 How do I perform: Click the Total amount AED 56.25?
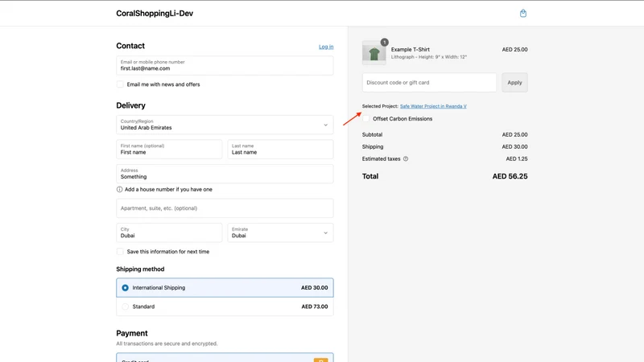coord(510,176)
